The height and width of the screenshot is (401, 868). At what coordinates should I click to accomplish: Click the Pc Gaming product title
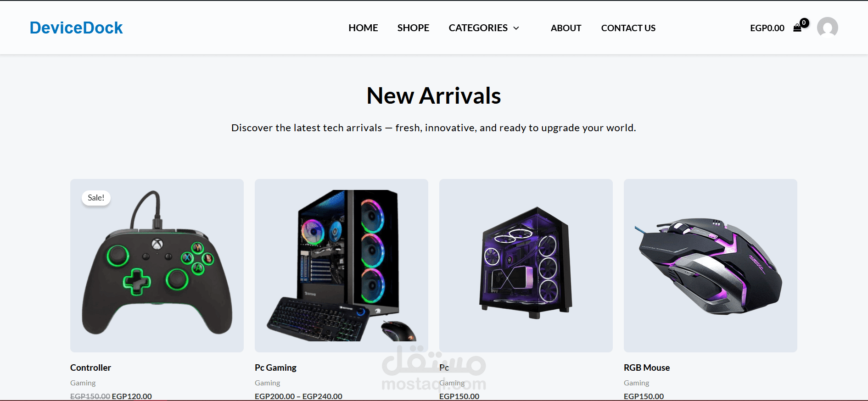click(275, 368)
